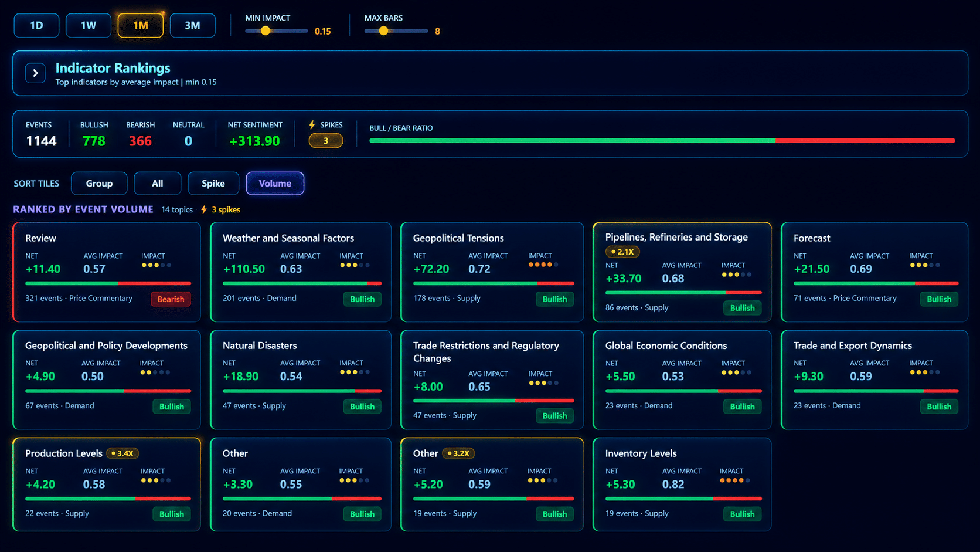The height and width of the screenshot is (552, 980).
Task: Click the 14 topics label
Action: tap(177, 209)
